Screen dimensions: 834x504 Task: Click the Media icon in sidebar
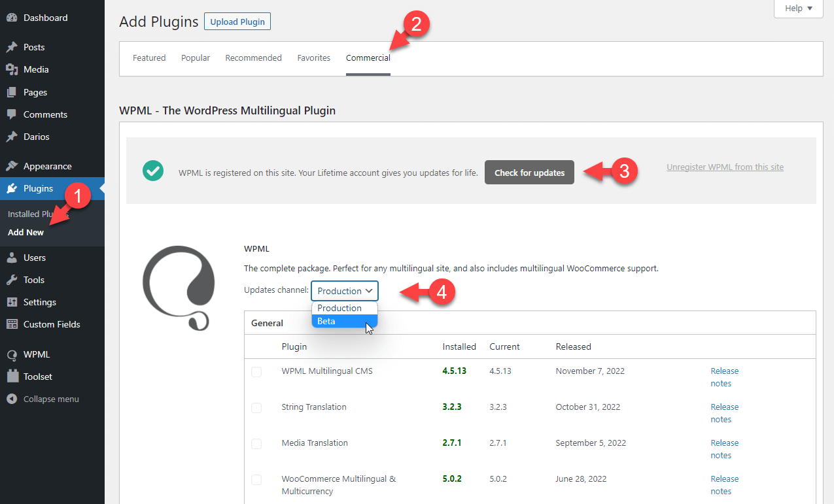[x=12, y=69]
